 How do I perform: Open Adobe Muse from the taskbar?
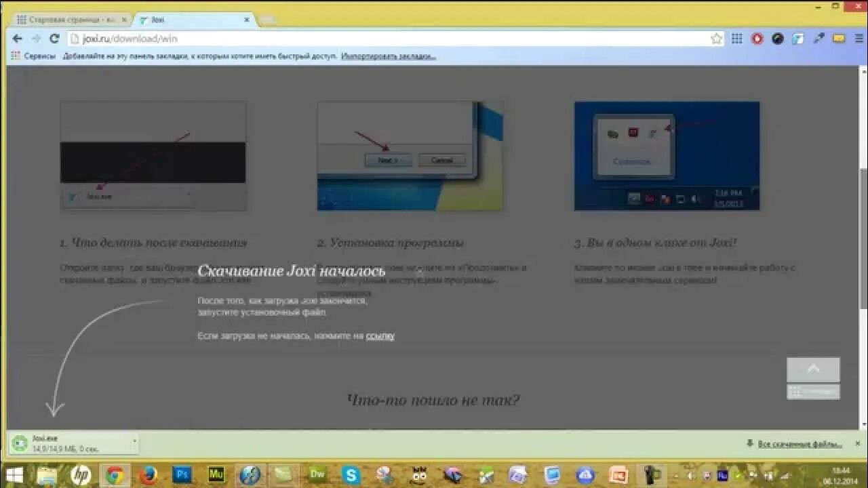[216, 475]
